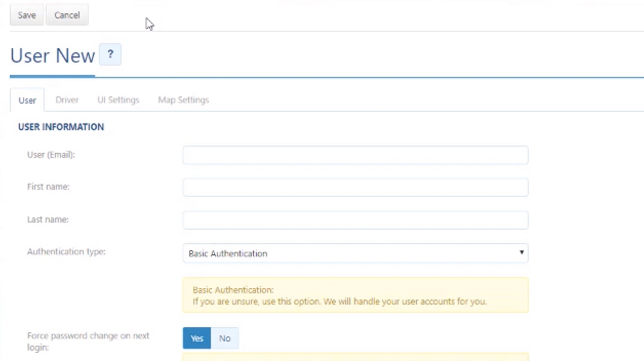The width and height of the screenshot is (644, 361).
Task: Click the Cancel button
Action: [x=67, y=15]
